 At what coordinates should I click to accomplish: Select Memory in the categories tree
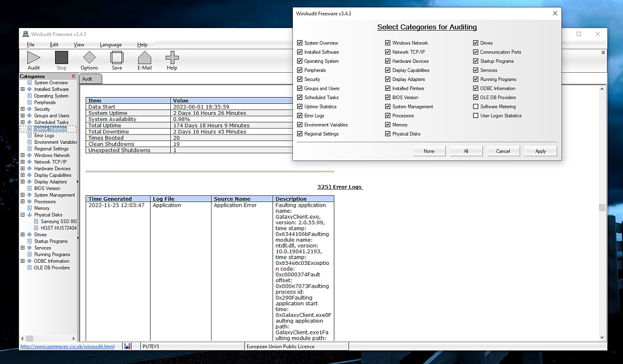42,208
